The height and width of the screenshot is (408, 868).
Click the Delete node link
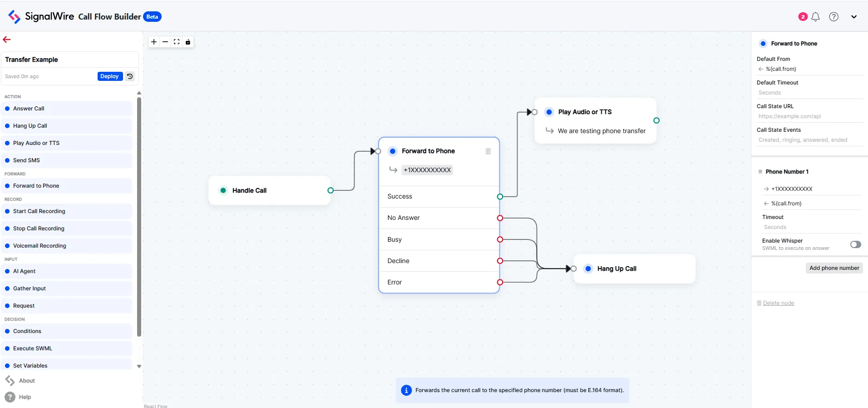pyautogui.click(x=778, y=303)
